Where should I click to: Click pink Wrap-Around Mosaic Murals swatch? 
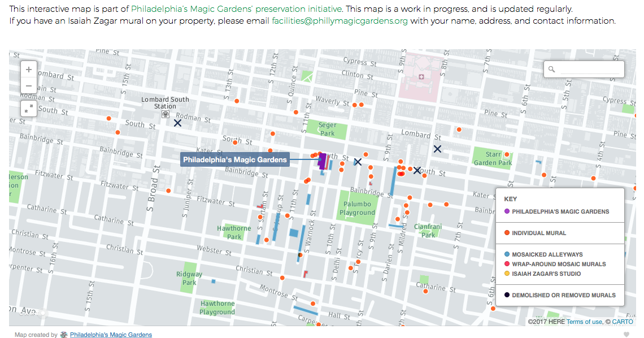click(x=507, y=264)
